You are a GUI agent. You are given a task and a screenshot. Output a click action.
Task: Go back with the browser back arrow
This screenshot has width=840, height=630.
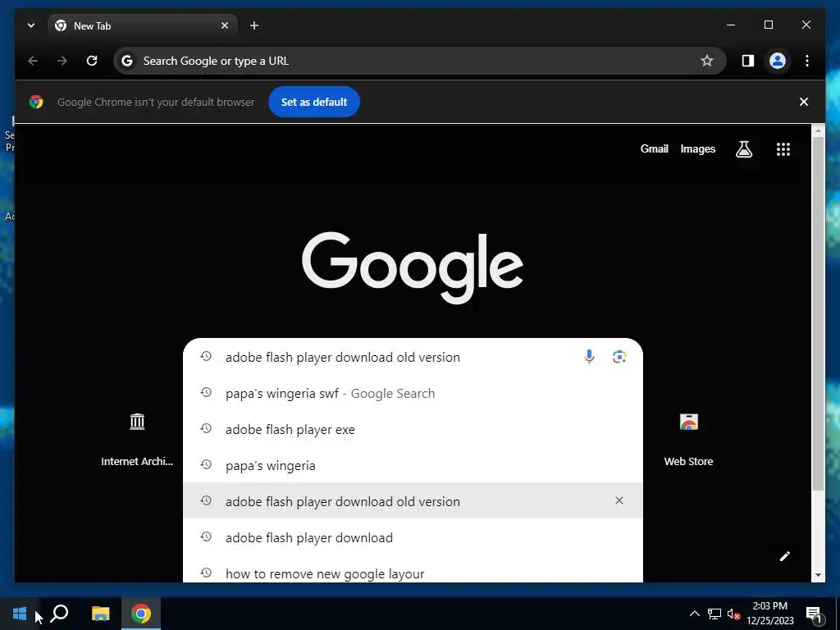[x=33, y=61]
